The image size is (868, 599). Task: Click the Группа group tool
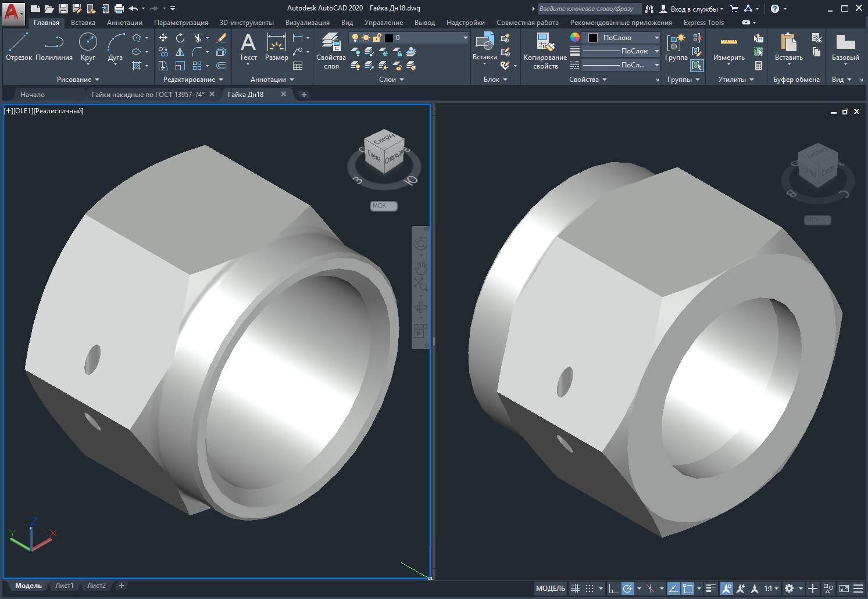pyautogui.click(x=676, y=46)
